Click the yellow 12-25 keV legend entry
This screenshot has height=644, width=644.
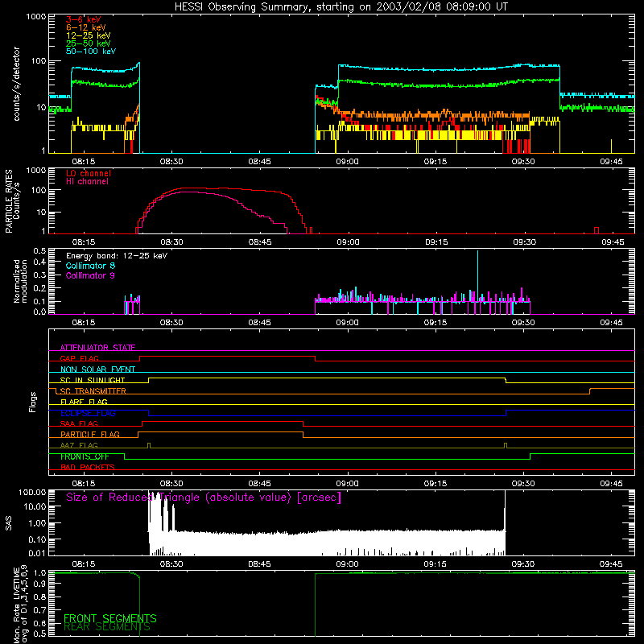(89, 35)
